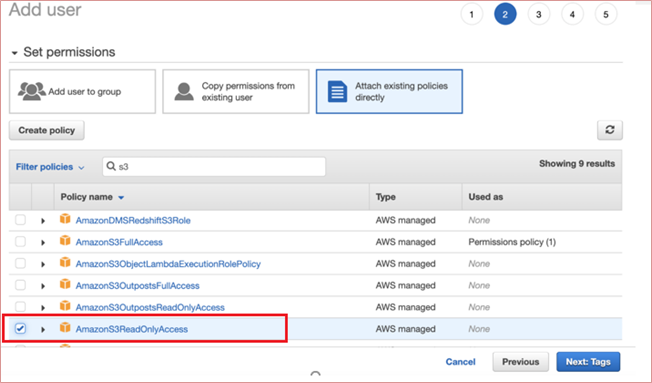Screen dimensions: 652x383
Task: Open AmazonDMSRedshiftS3Role policy link
Action: click(133, 220)
